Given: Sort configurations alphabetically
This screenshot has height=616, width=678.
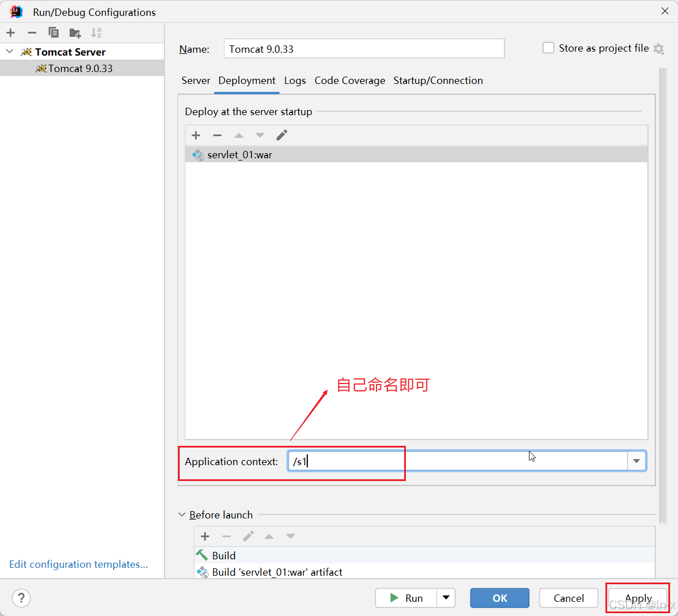Looking at the screenshot, I should (x=96, y=32).
